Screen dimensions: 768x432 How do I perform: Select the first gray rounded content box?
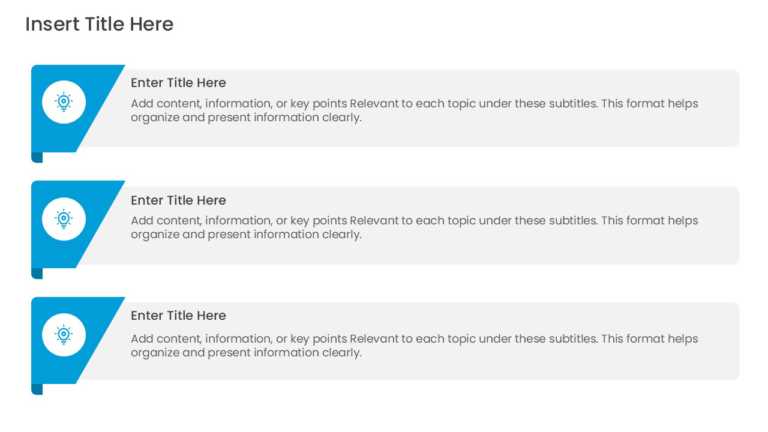(x=409, y=108)
